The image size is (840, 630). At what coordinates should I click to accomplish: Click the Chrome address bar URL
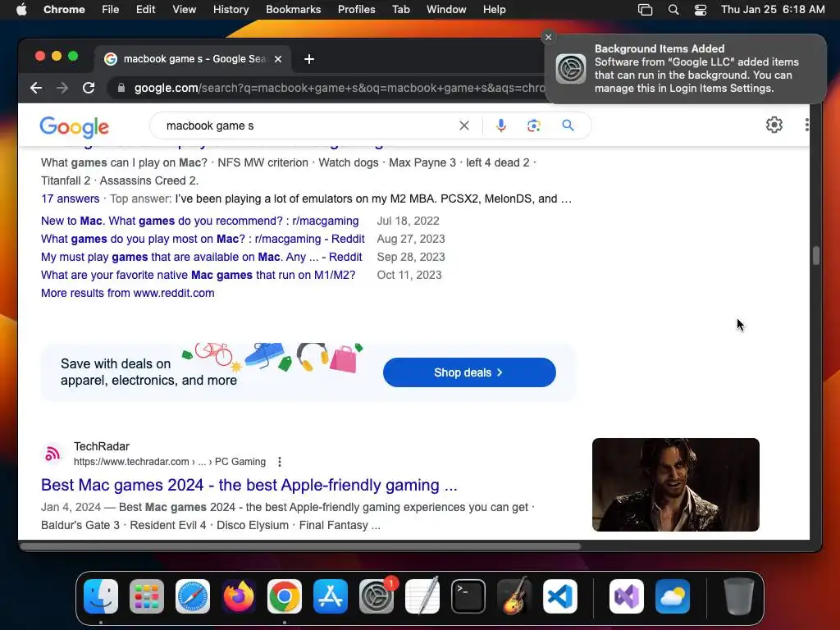click(x=339, y=88)
